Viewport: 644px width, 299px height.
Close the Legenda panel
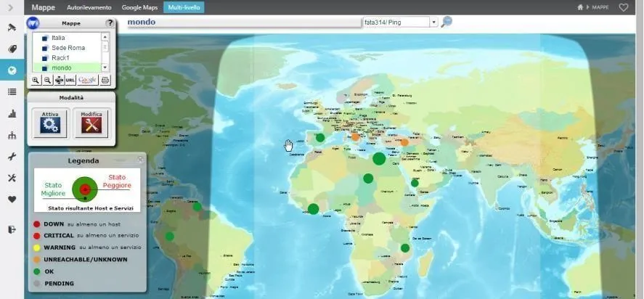tap(140, 159)
